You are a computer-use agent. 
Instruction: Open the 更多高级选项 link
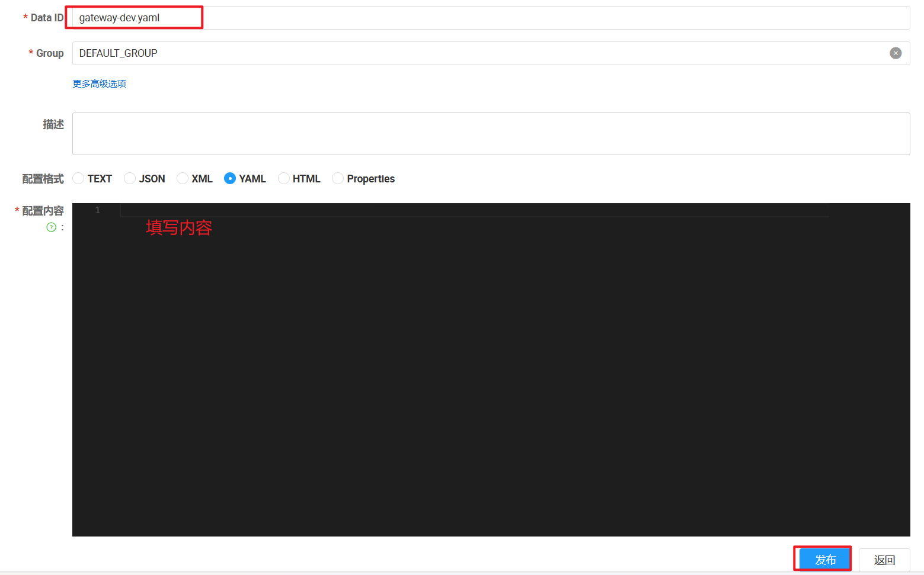99,83
